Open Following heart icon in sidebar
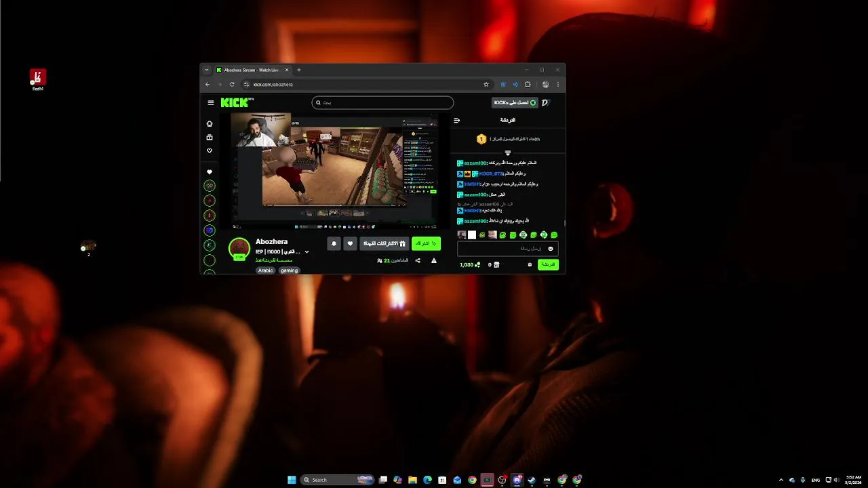Screen dimensions: 868x488 click(210, 151)
